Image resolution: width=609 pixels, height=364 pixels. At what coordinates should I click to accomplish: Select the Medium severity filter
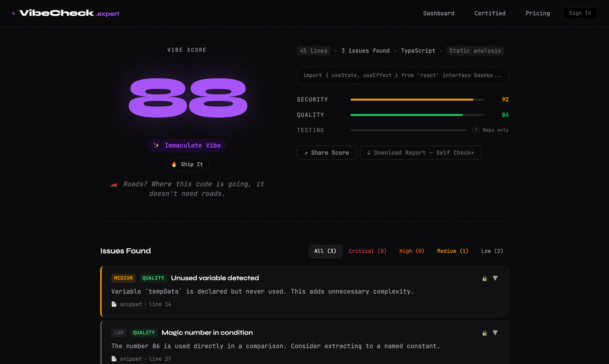pos(453,251)
